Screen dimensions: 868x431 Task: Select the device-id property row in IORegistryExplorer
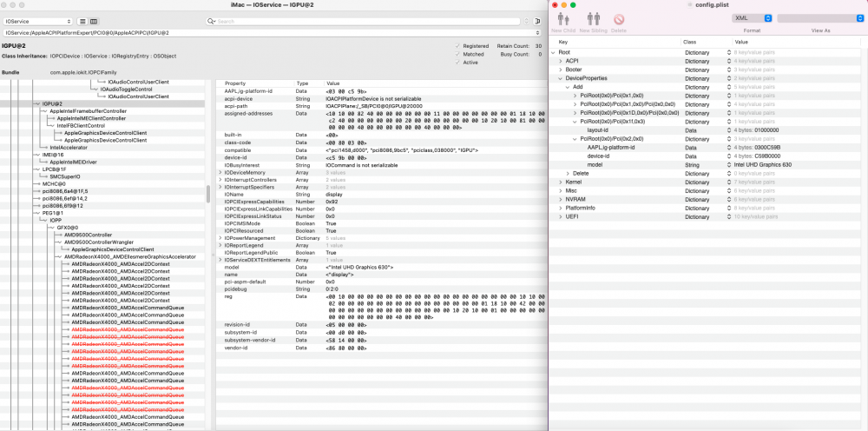coord(380,158)
